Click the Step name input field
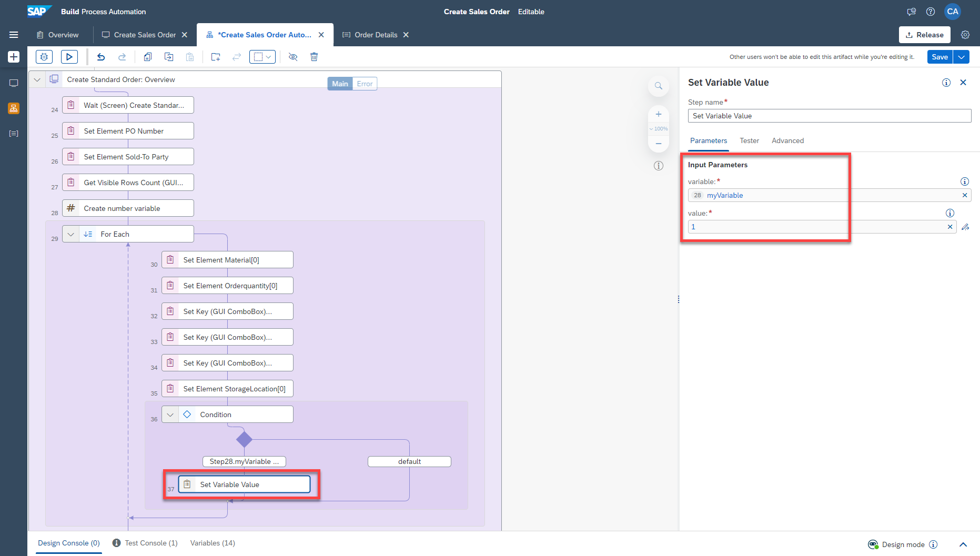Screen dimensions: 980x556 830,116
